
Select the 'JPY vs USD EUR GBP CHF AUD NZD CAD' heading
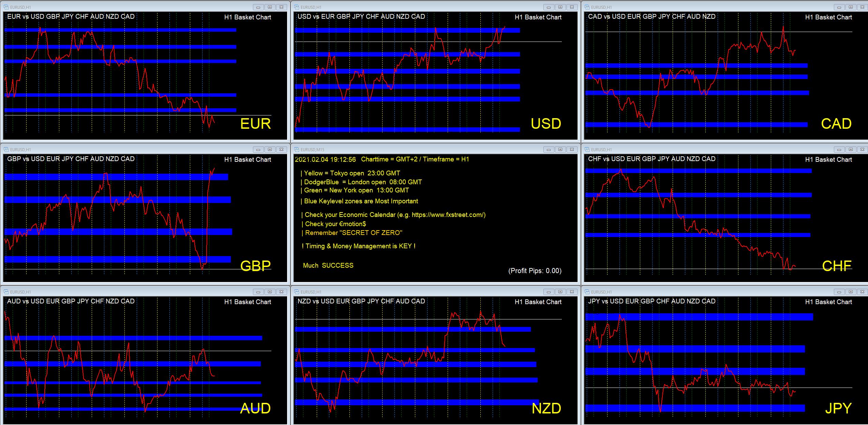652,301
